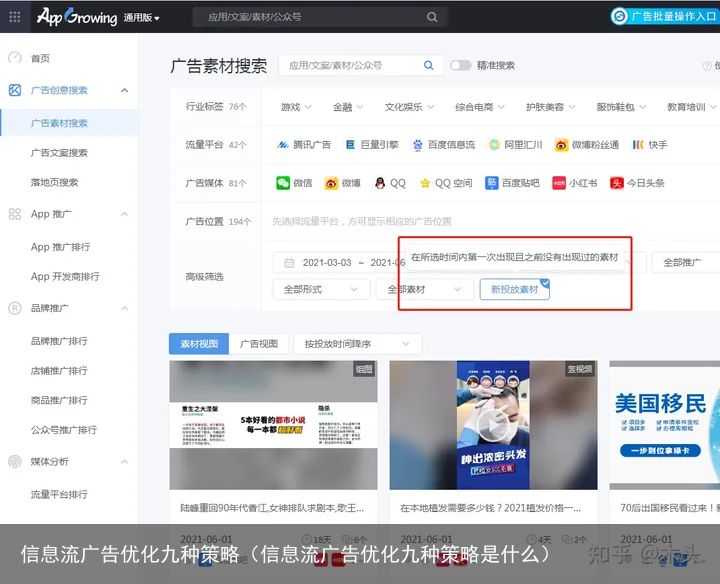Click the AppGrowing logo

pos(77,17)
